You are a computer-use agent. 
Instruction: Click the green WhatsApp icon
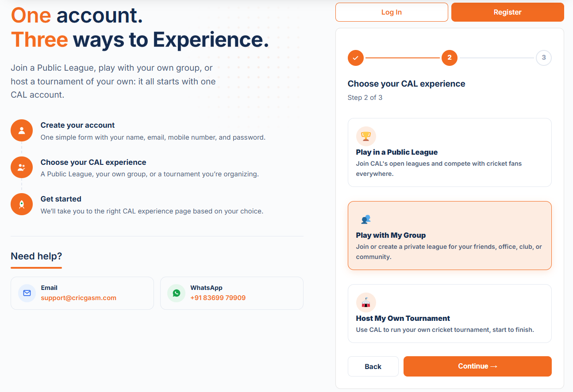point(177,293)
